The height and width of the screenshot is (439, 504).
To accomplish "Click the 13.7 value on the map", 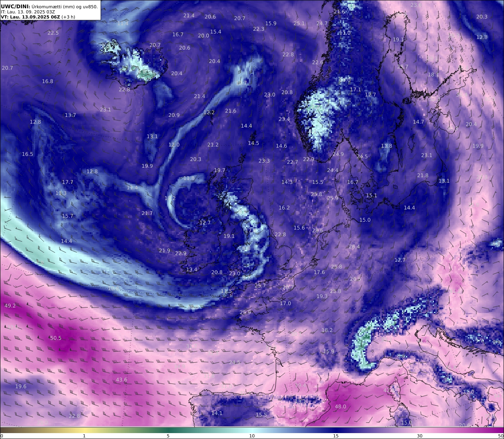I will point(70,115).
